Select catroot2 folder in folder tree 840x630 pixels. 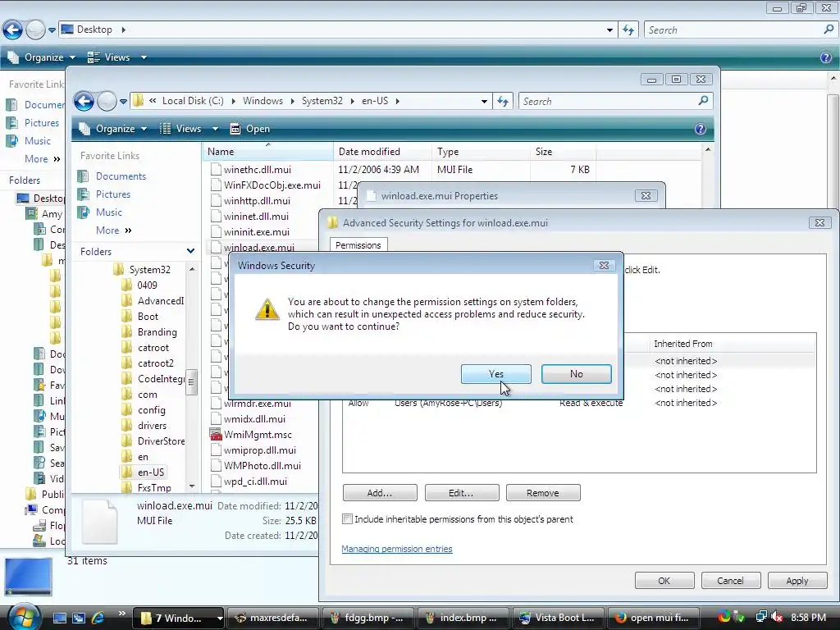[x=155, y=363]
